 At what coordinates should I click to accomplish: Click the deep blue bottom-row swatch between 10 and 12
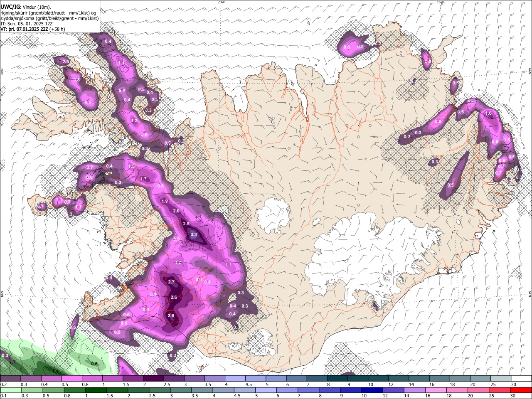pyautogui.click(x=372, y=390)
